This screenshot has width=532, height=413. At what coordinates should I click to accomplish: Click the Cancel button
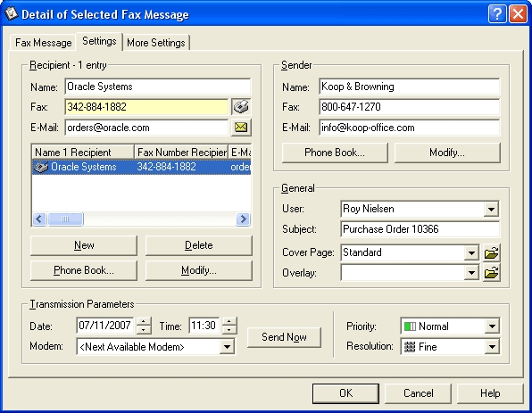coord(418,393)
